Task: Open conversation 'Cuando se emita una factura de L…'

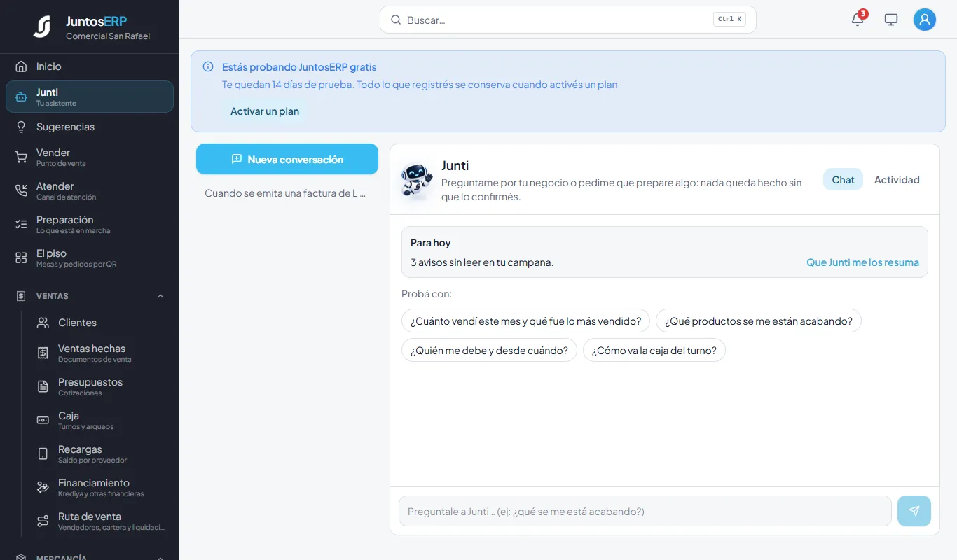Action: click(287, 193)
